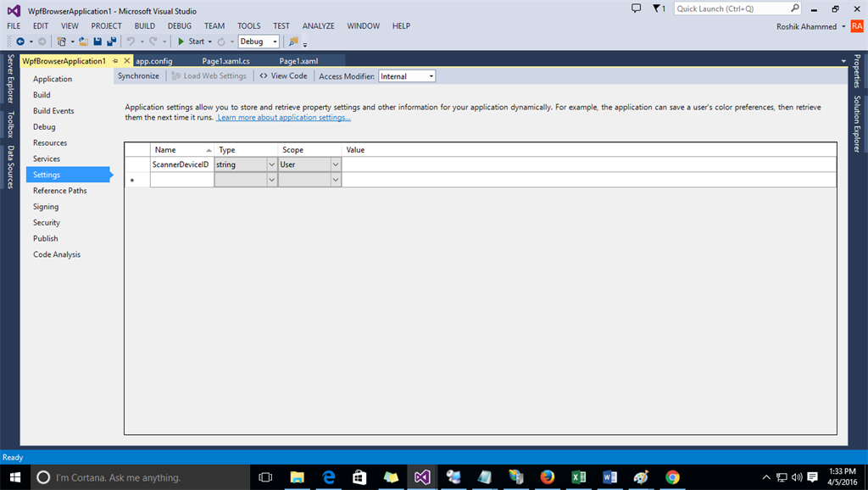Screen dimensions: 868x490
Task: Click the Value cell for ScannerDeviceID
Action: [589, 164]
